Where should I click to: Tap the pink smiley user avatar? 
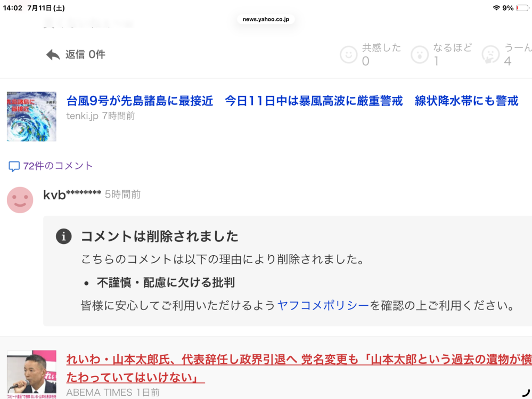tap(20, 200)
